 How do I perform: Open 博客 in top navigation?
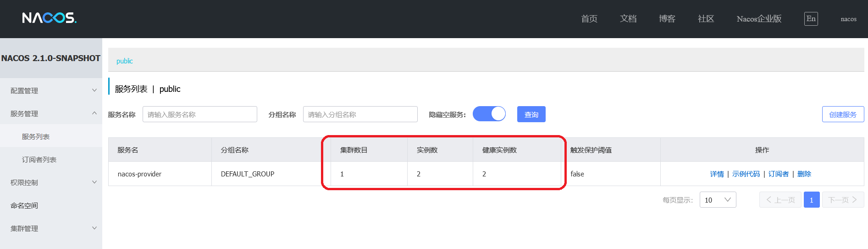(667, 19)
